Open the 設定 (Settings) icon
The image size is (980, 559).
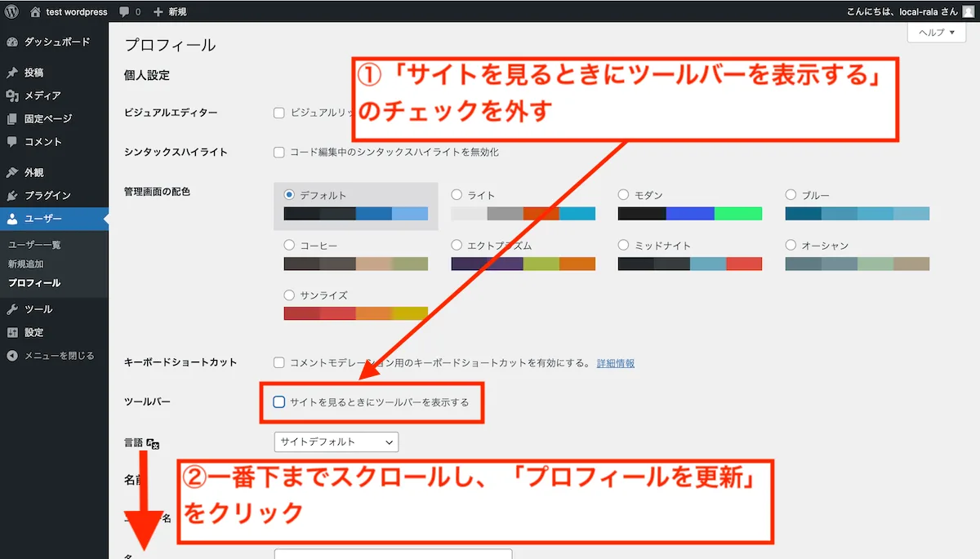tap(14, 332)
